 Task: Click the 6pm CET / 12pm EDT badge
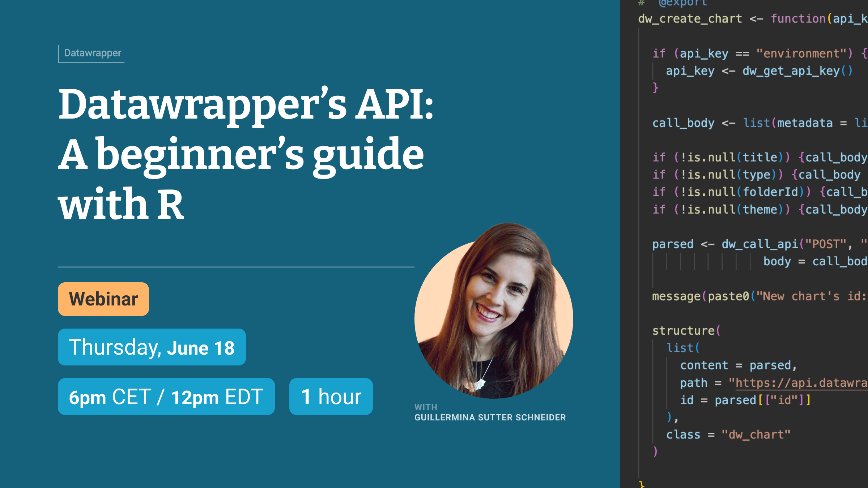tap(166, 397)
